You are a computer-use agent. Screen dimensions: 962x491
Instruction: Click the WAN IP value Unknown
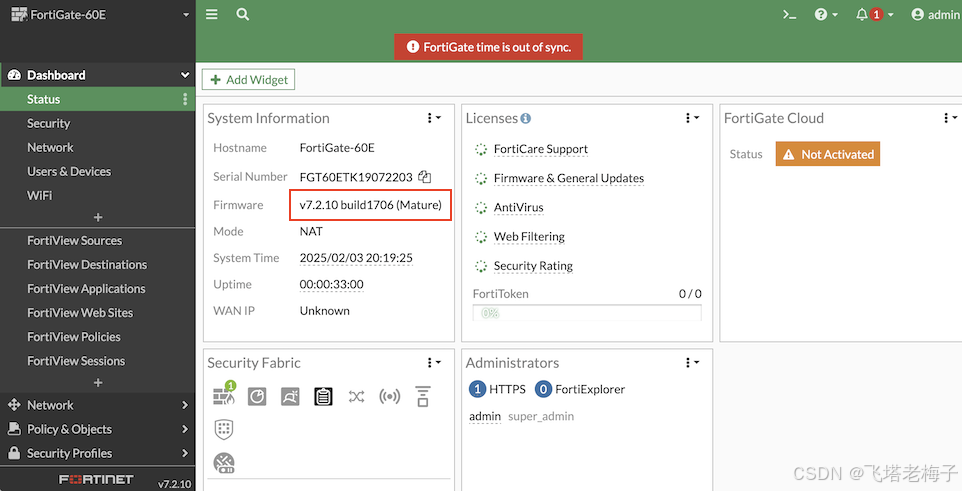pyautogui.click(x=325, y=311)
